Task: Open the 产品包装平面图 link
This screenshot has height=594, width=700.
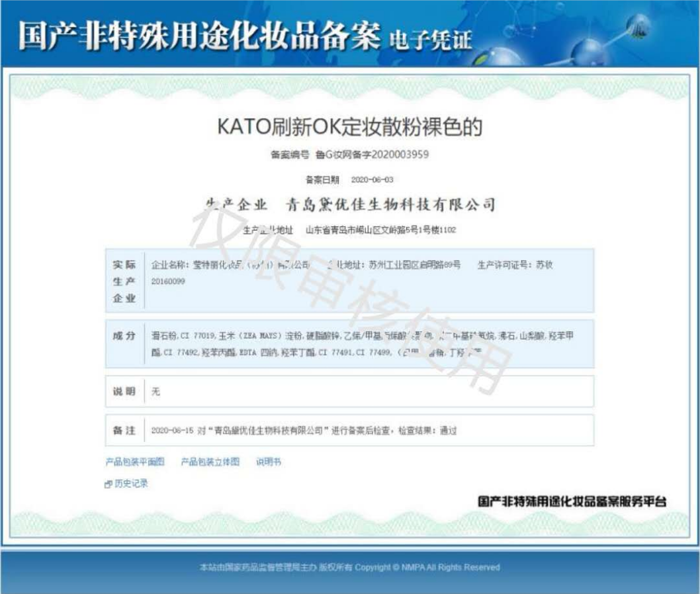Action: (135, 462)
